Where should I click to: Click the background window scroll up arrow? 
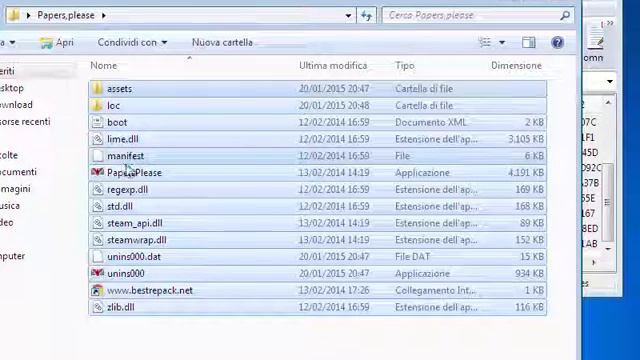[608, 103]
